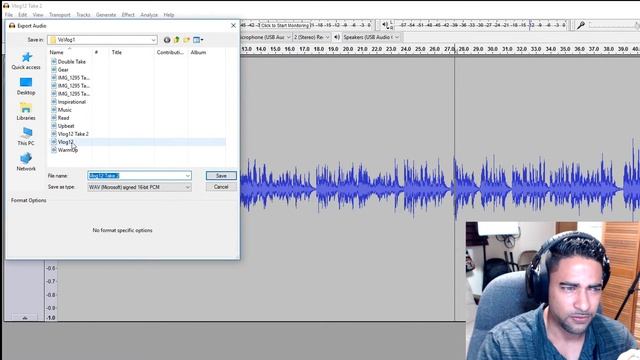This screenshot has width=640, height=360.
Task: Close the Export Audio dialog
Action: pos(233,25)
